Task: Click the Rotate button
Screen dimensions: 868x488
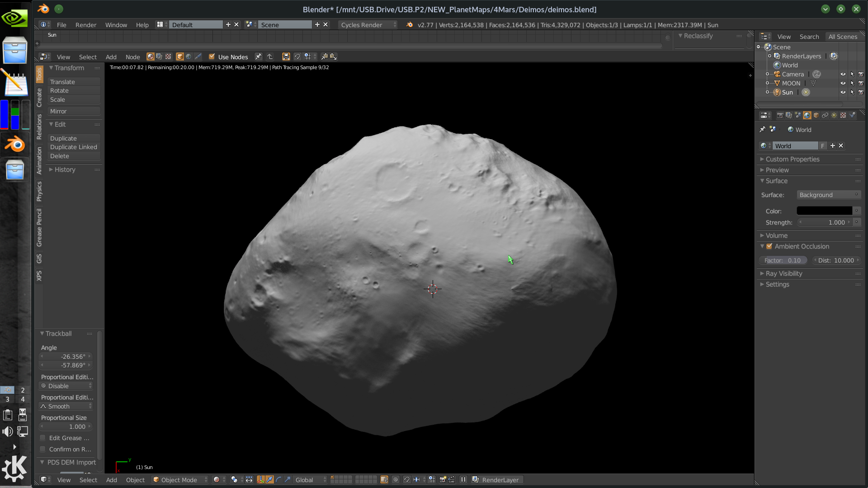Action: (74, 90)
